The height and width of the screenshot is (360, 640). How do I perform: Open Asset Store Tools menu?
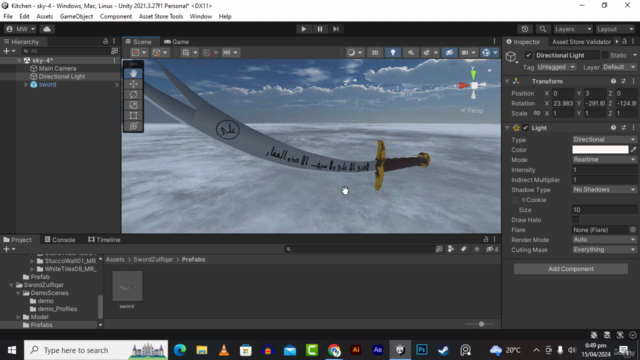[x=161, y=16]
